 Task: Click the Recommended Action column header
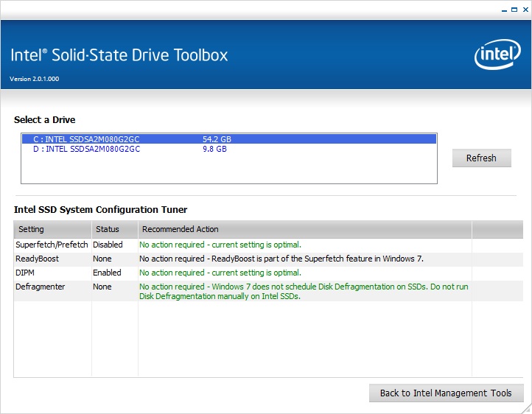tap(304, 229)
